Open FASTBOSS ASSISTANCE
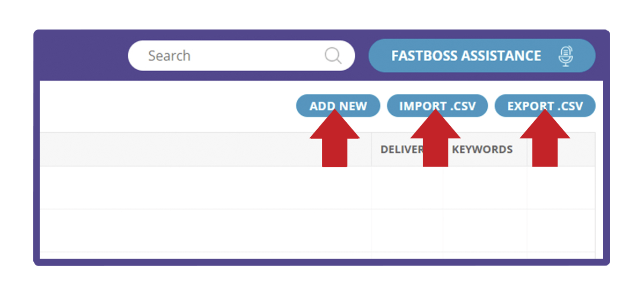The width and height of the screenshot is (644, 295). point(482,56)
